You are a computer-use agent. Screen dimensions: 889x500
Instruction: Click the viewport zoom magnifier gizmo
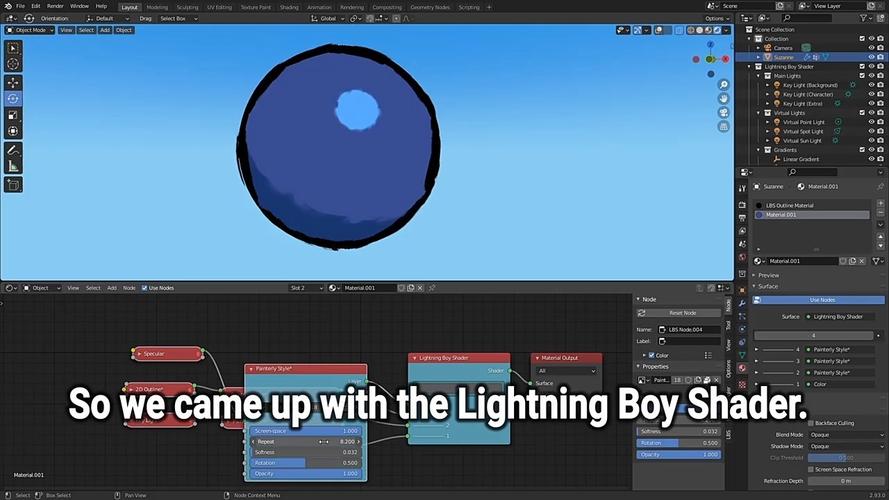click(x=723, y=84)
